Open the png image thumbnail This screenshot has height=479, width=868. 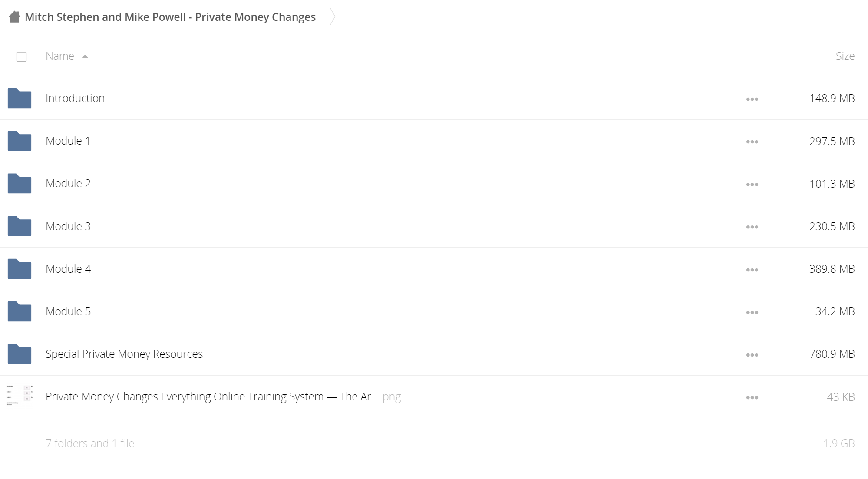click(x=20, y=396)
